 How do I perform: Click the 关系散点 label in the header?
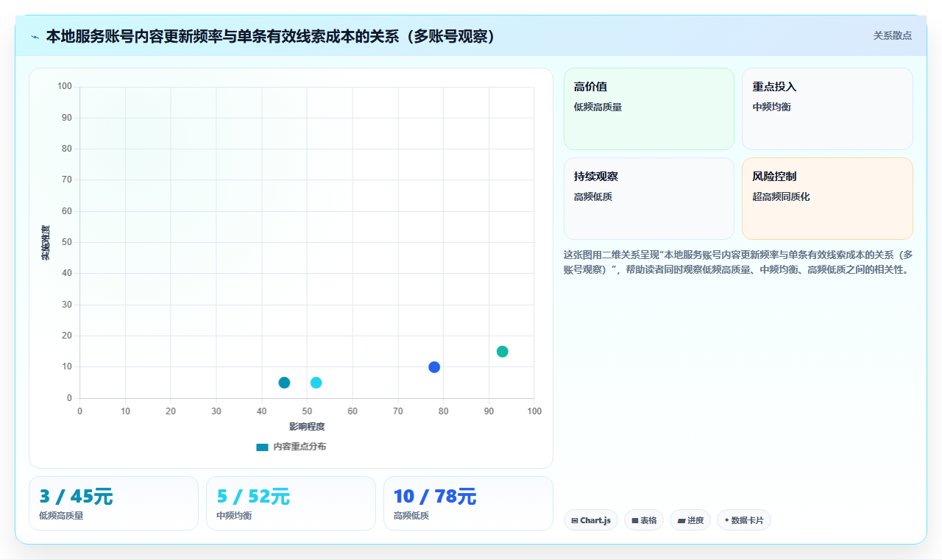pyautogui.click(x=892, y=35)
